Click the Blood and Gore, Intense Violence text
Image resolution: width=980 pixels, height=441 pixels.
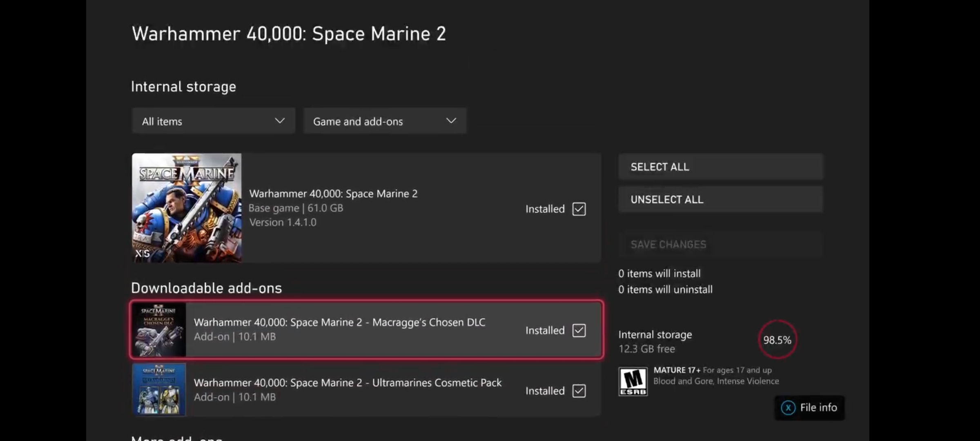(x=716, y=381)
